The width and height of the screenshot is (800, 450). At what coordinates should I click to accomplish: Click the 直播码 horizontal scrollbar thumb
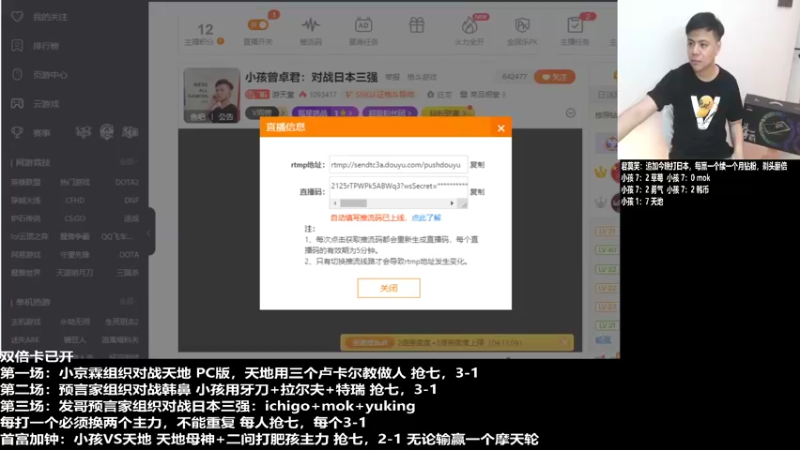(x=353, y=203)
